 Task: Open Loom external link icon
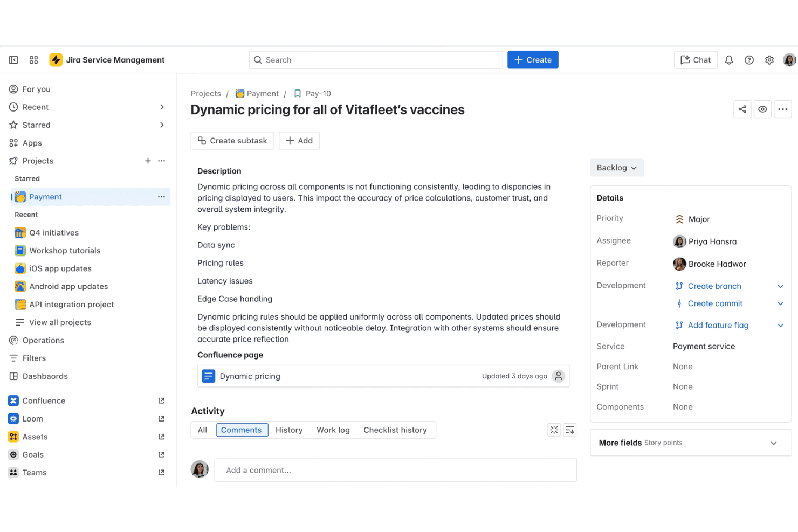tap(161, 419)
